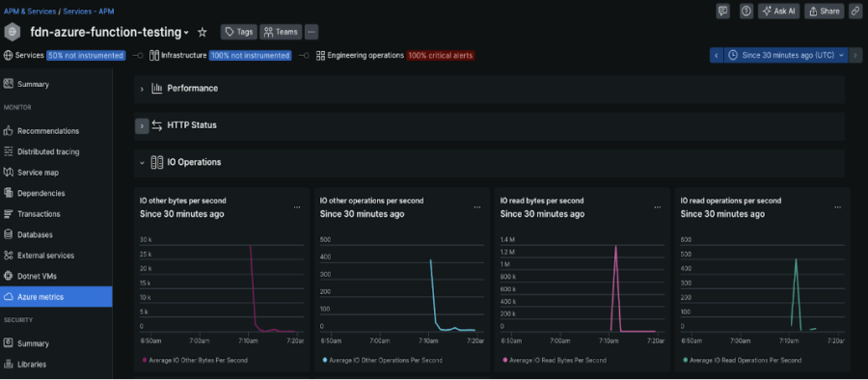
Task: Copy permalink using the link icon
Action: click(855, 11)
